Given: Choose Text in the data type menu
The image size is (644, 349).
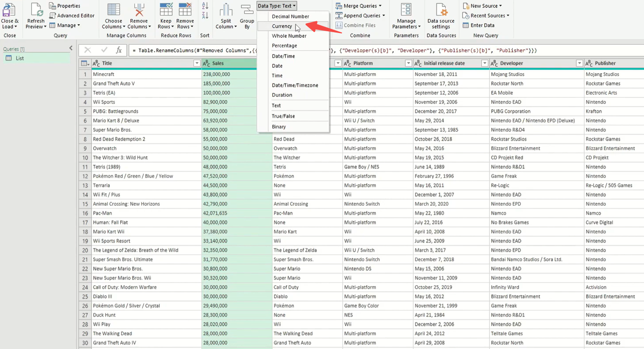Looking at the screenshot, I should click(293, 105).
